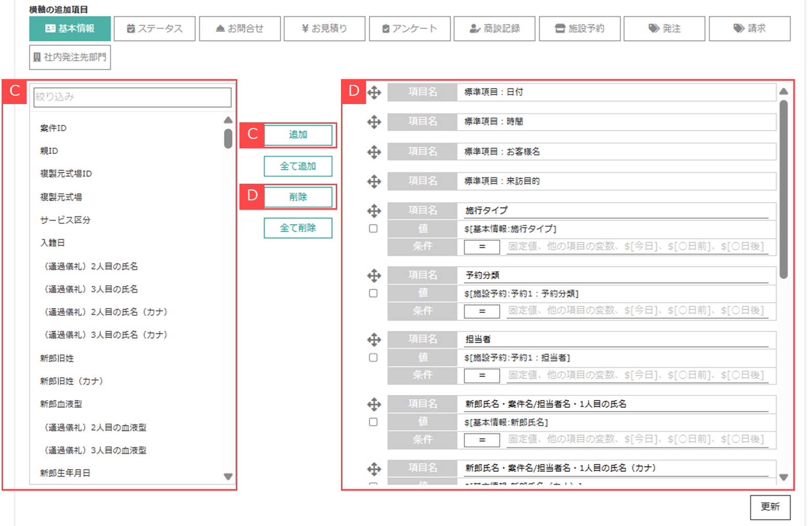
Task: Click move handle for 標準項目：時間 row
Action: [x=374, y=122]
